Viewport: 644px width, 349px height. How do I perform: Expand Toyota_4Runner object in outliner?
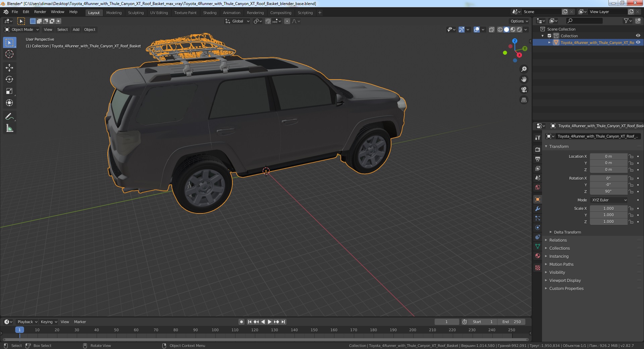coord(549,43)
